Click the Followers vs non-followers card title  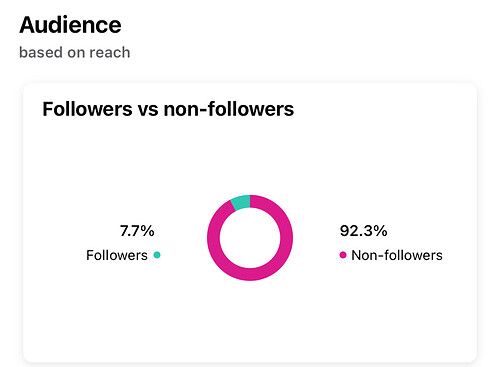click(x=168, y=109)
